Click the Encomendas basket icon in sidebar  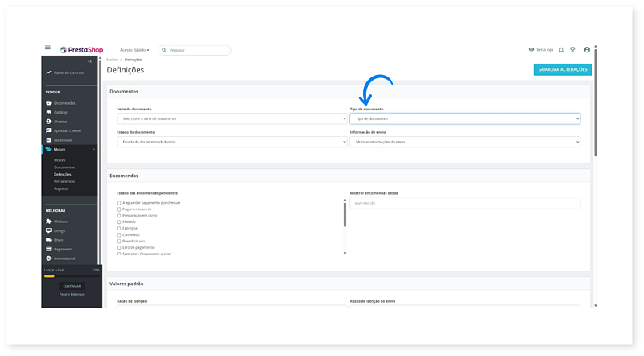(x=48, y=103)
